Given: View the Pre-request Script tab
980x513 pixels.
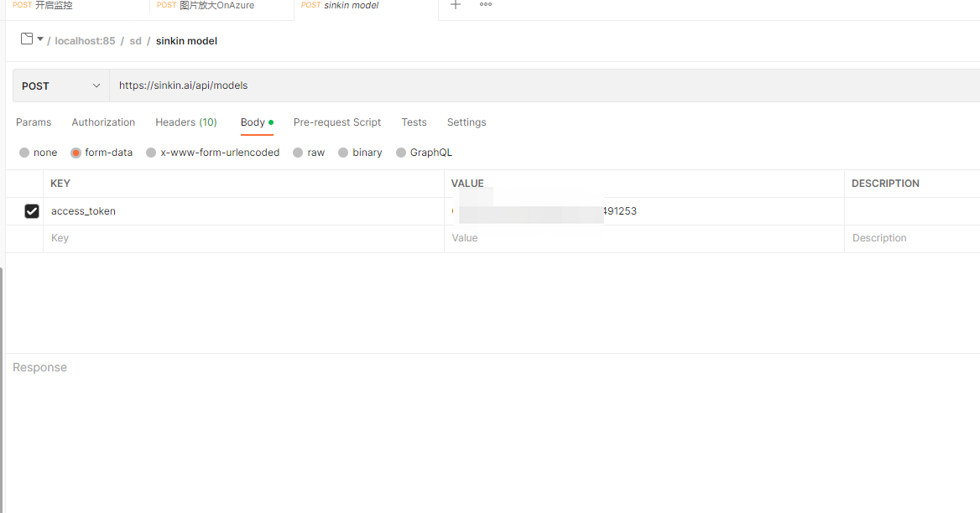Looking at the screenshot, I should [336, 122].
